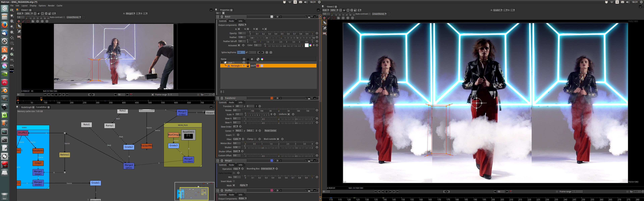Viewport: 644px width, 201px height.
Task: Switch to the CurveEditor tab
Action: (41, 107)
